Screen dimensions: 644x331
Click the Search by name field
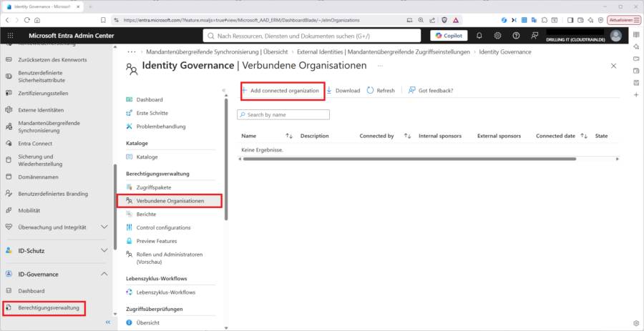[x=283, y=115]
